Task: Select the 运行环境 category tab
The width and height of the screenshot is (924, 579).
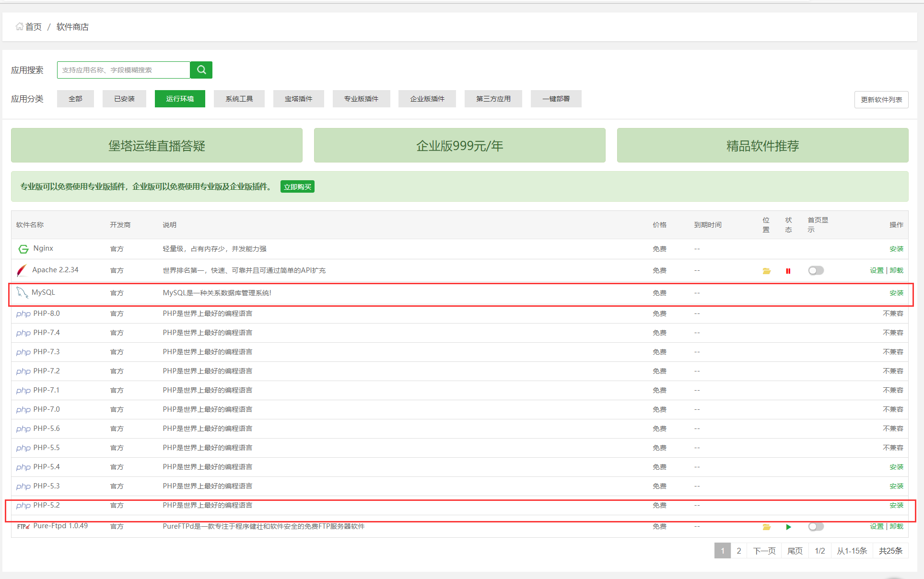Action: click(x=180, y=99)
